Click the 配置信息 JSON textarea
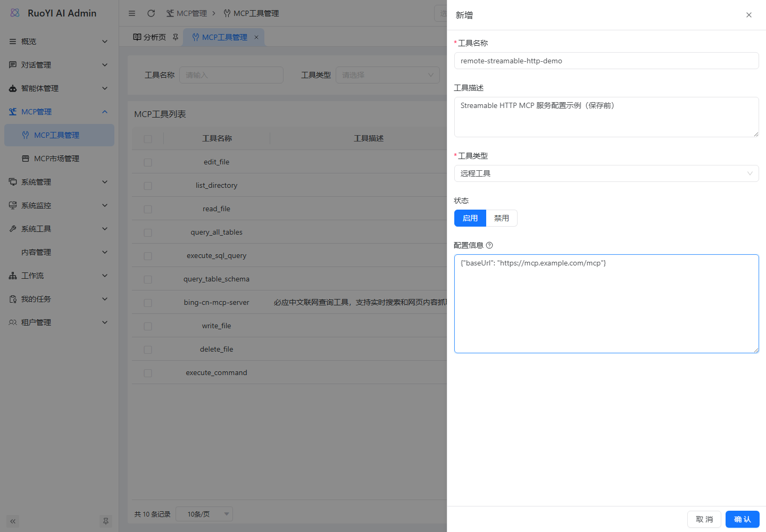 606,304
